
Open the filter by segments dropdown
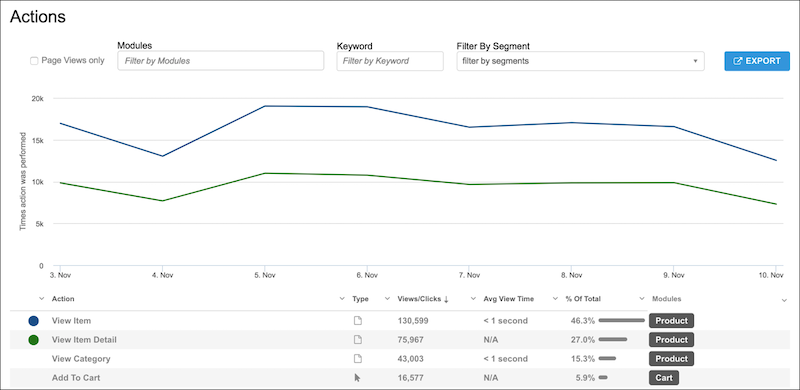(581, 61)
